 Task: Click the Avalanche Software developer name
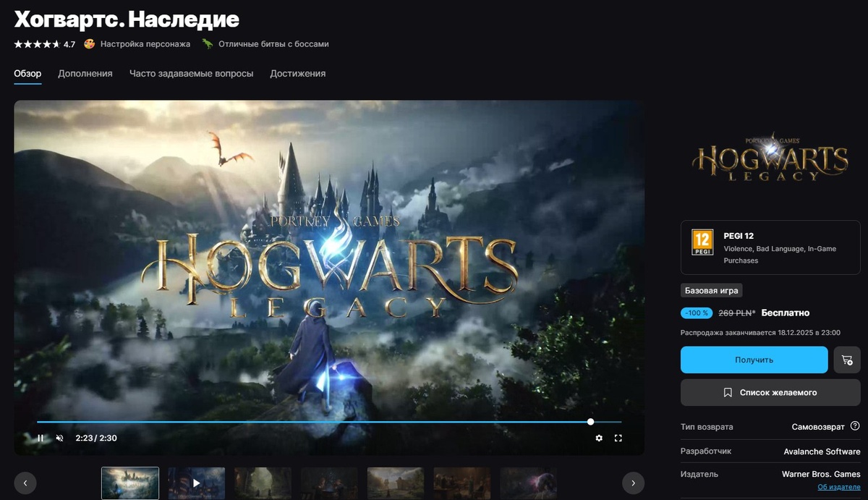(822, 452)
